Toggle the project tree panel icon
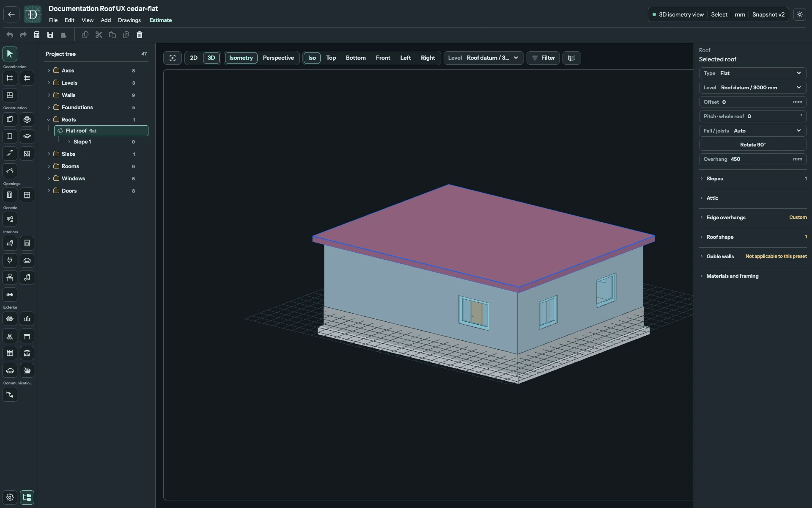The image size is (812, 508). pyautogui.click(x=27, y=497)
